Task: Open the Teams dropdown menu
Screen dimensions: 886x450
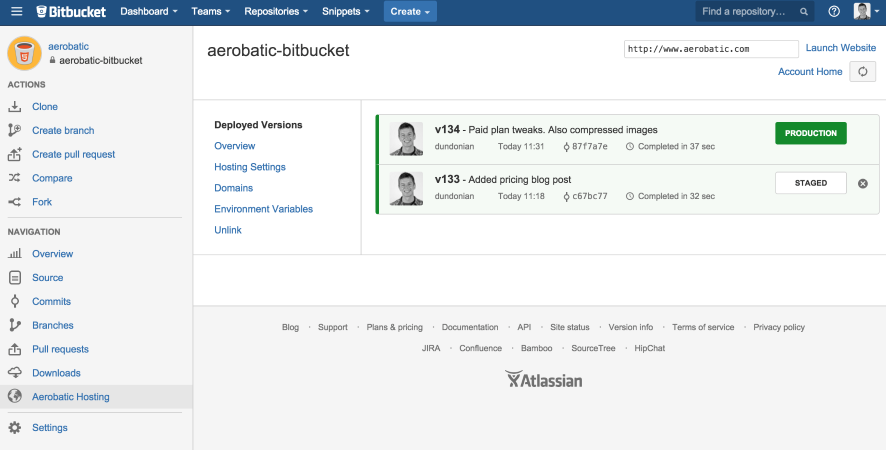Action: (x=210, y=11)
